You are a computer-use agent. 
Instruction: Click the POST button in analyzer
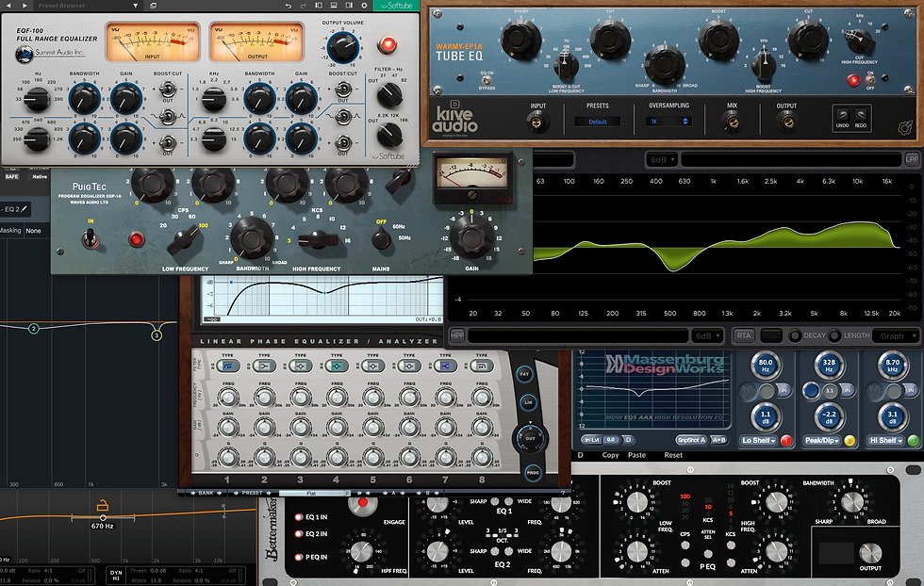click(x=771, y=335)
